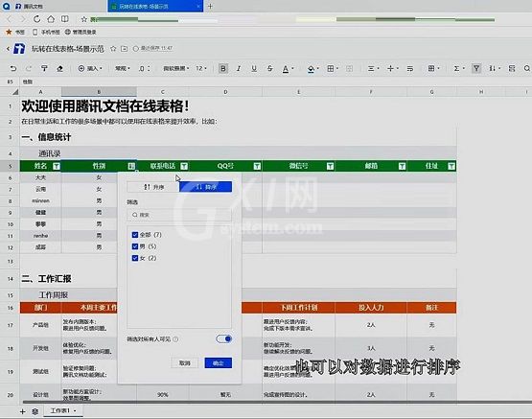Go to the browser home page
The width and height of the screenshot is (532, 419).
pos(51,19)
